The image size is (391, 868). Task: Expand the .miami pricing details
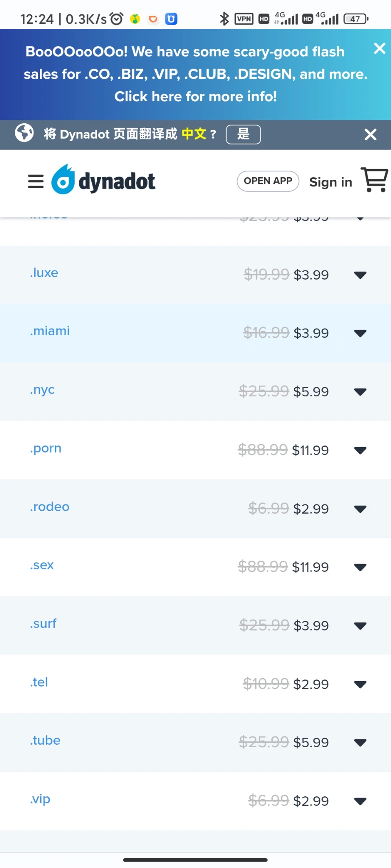pyautogui.click(x=360, y=334)
